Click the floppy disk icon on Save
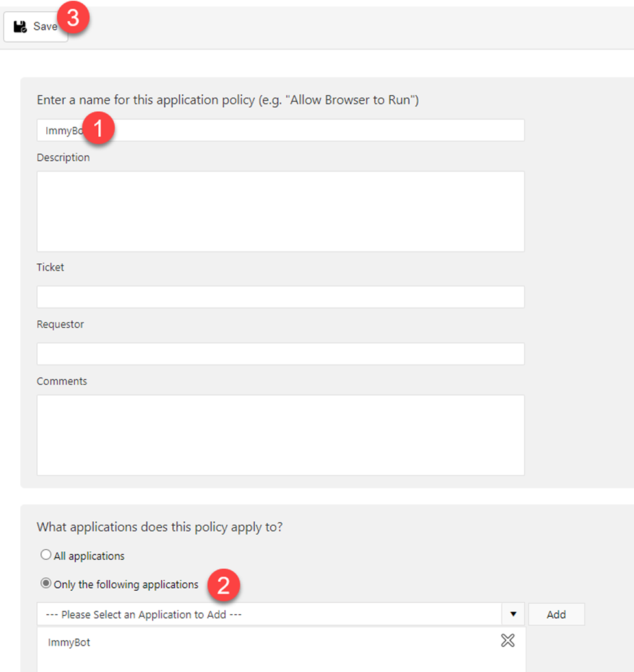The image size is (634, 672). tap(20, 27)
